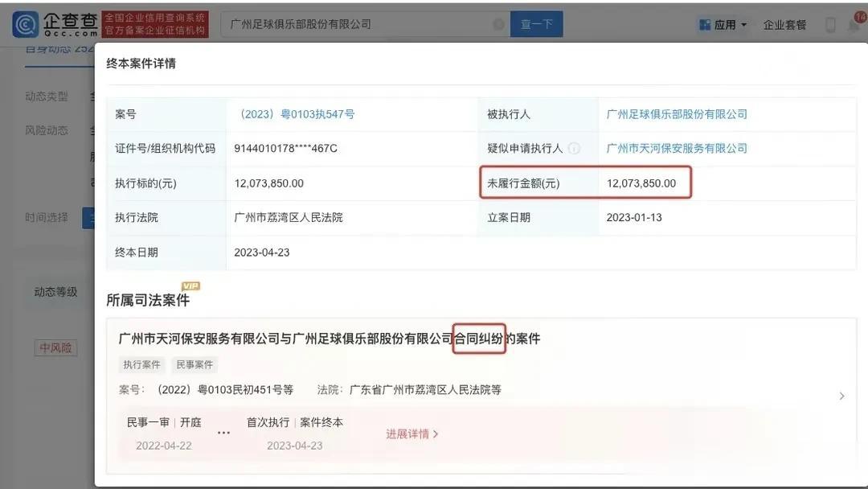Expand the case card with right chevron
The image size is (868, 489).
point(841,396)
